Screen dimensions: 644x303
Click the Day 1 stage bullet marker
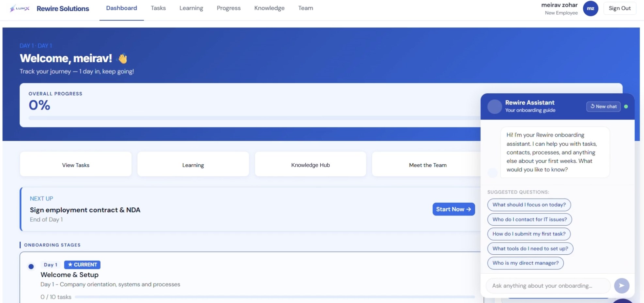pos(31,266)
